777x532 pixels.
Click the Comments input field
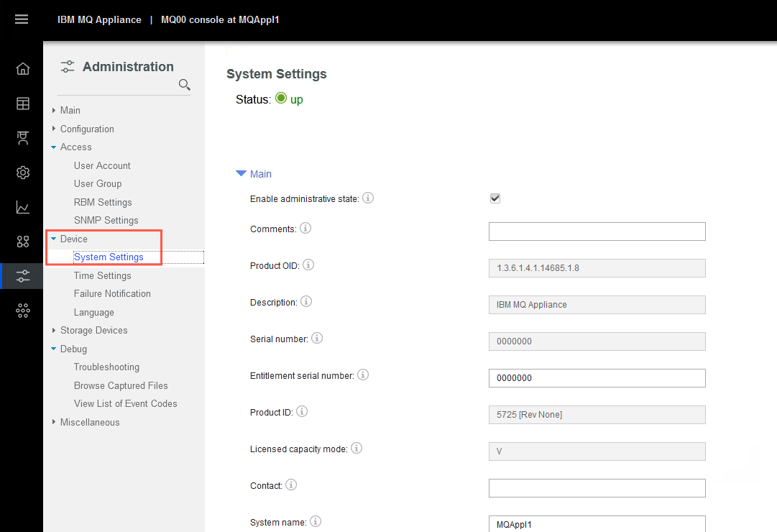pos(597,231)
